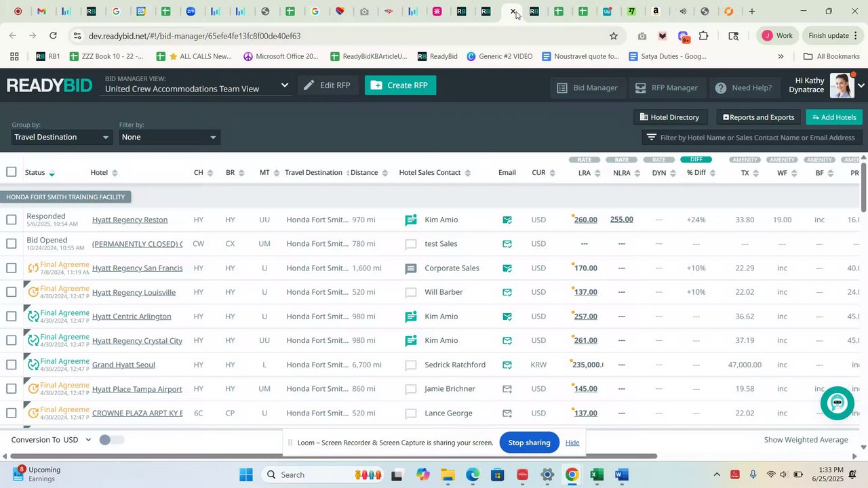Click email icon for Jamie Brichner row

(507, 389)
